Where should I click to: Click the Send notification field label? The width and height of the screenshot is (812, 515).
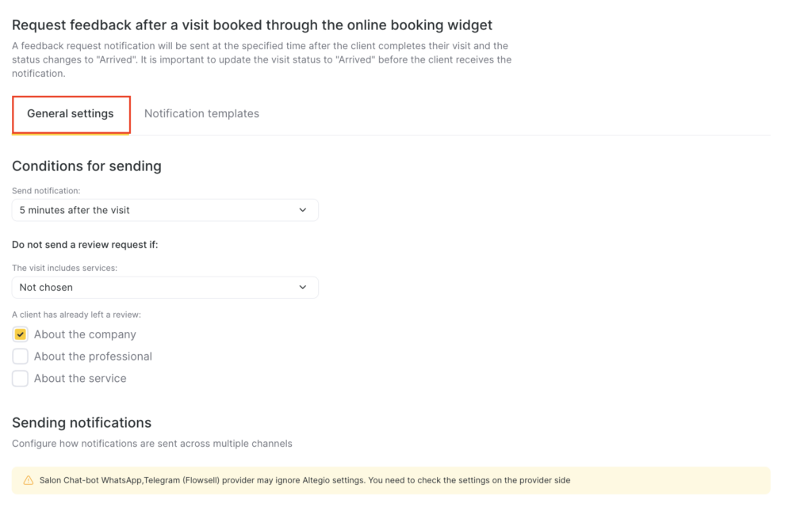(x=46, y=191)
